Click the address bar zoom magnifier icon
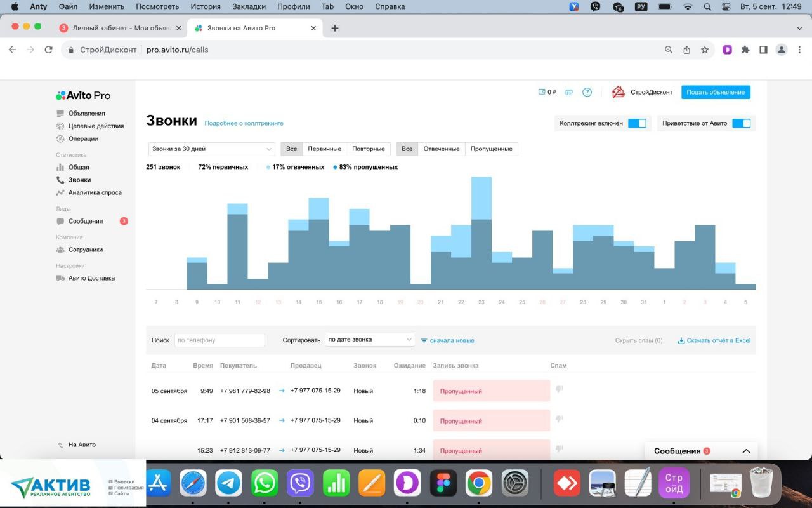 click(669, 50)
